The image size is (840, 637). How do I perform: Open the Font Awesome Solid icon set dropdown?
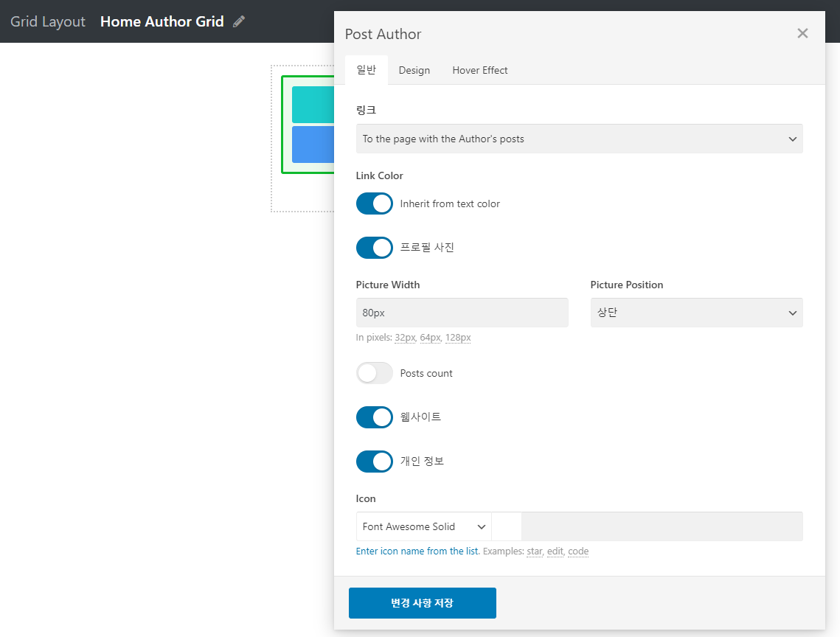424,526
